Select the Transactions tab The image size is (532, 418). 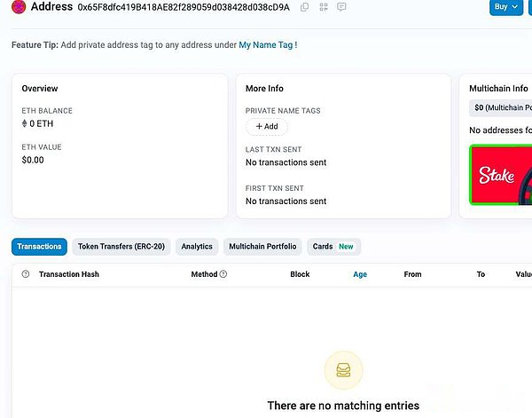[x=39, y=247]
